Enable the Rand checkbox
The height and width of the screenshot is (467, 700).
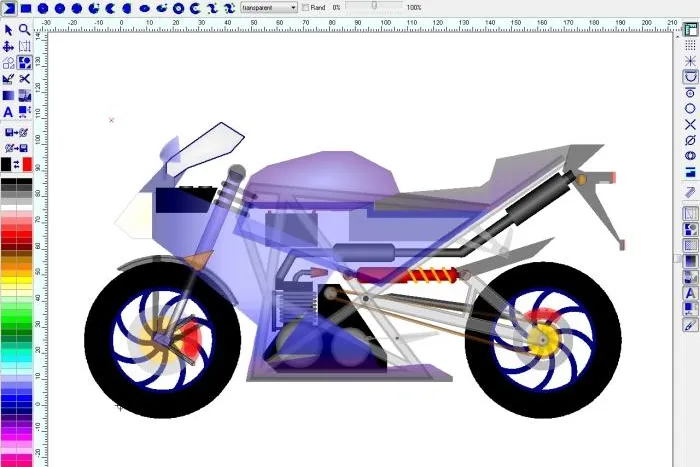coord(306,8)
